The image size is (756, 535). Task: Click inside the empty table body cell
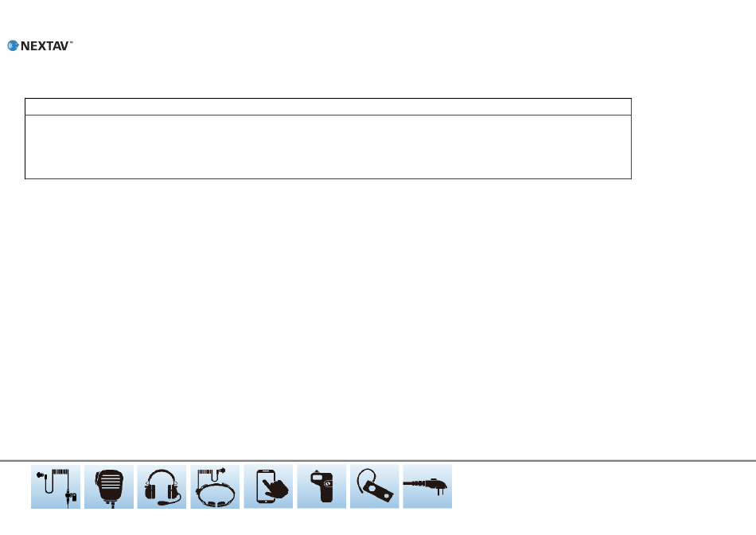328,146
